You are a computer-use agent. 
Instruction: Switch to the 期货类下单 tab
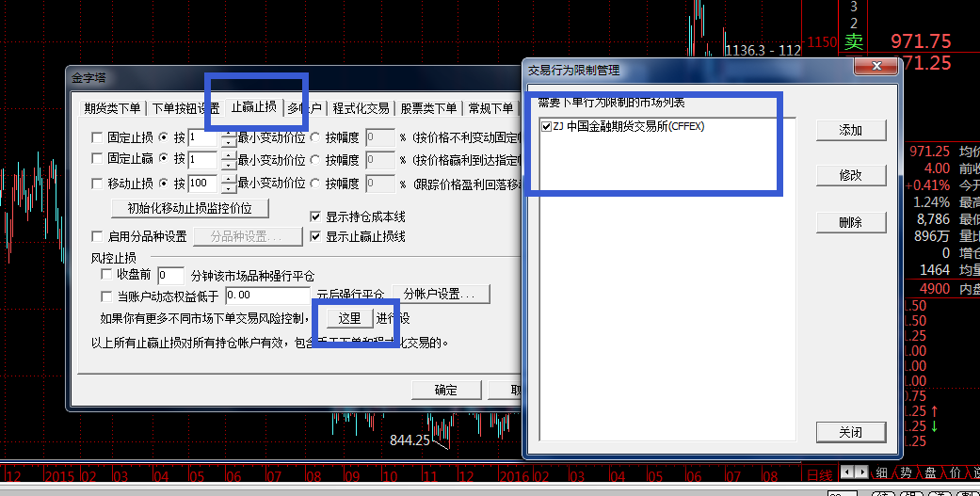point(112,108)
